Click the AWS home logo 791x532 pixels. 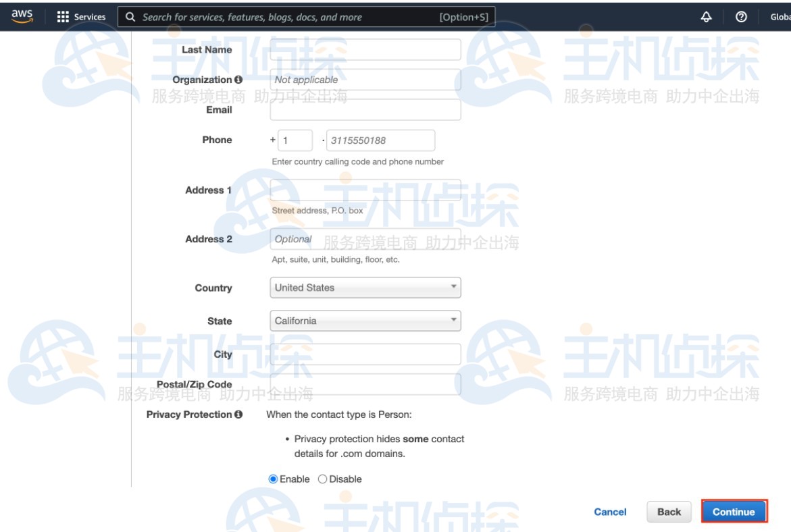[20, 15]
